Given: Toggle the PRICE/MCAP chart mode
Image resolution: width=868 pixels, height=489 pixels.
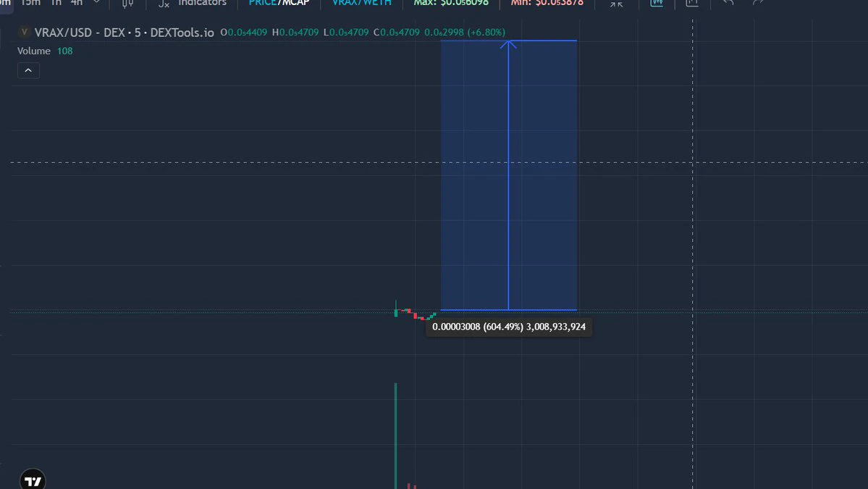Looking at the screenshot, I should tap(279, 3).
